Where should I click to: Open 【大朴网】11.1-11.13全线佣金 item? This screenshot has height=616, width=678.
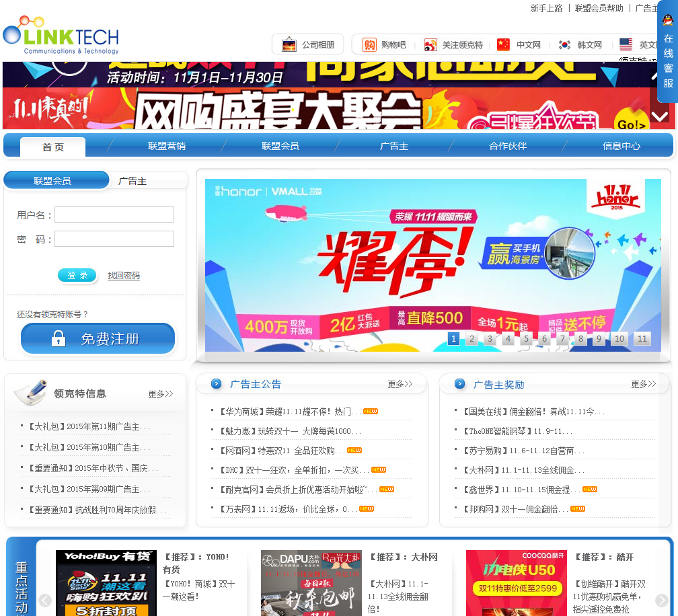[523, 470]
